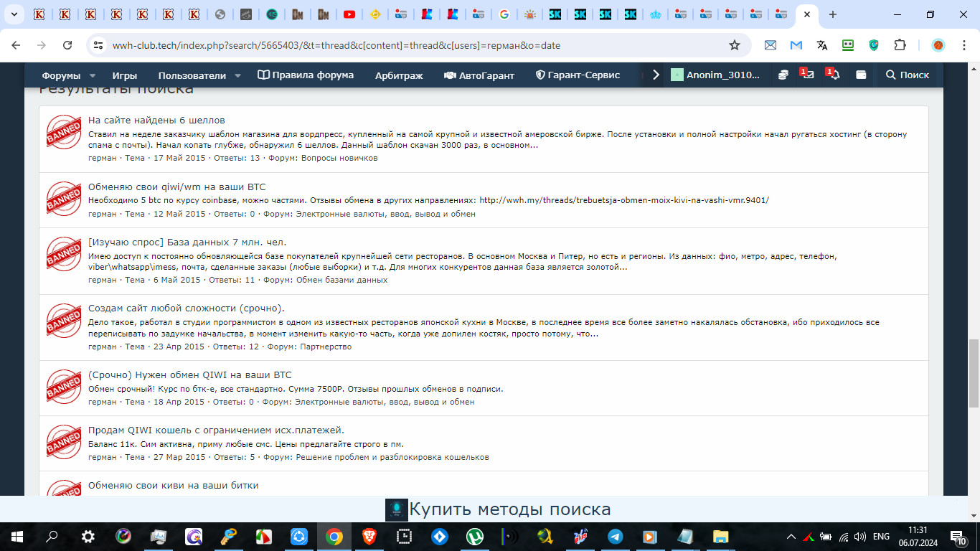980x551 pixels.
Task: Open Форумы navigation item
Action: [61, 75]
